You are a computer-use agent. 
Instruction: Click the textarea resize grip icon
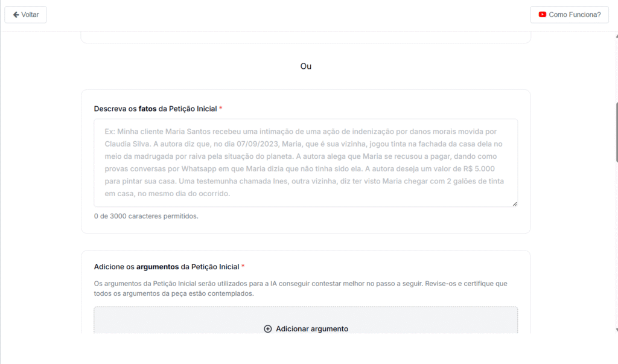tap(514, 204)
